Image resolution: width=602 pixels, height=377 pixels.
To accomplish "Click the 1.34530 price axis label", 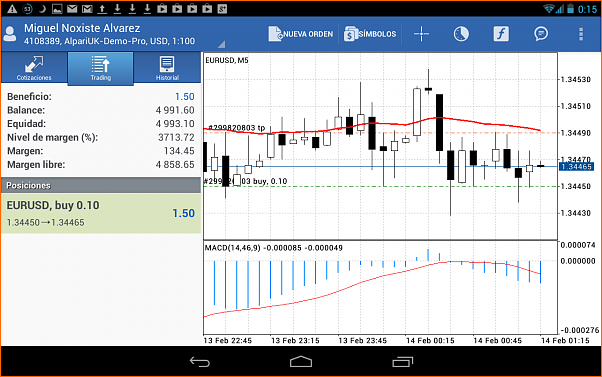I will [x=576, y=80].
